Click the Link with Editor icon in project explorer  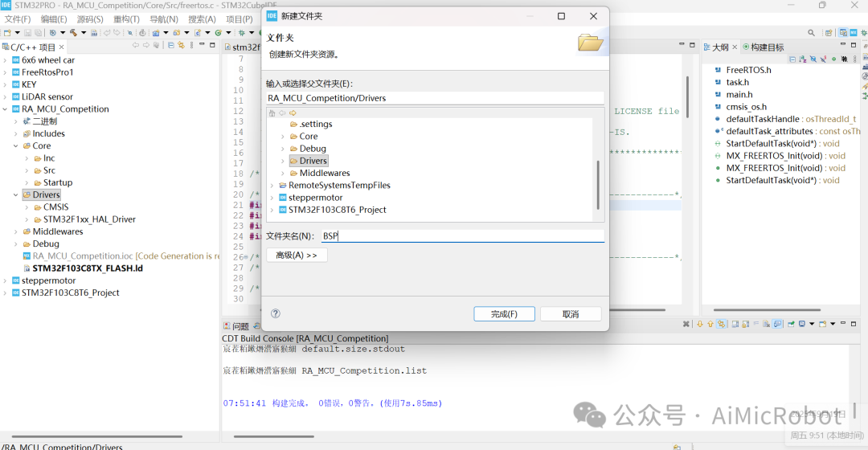pos(181,45)
